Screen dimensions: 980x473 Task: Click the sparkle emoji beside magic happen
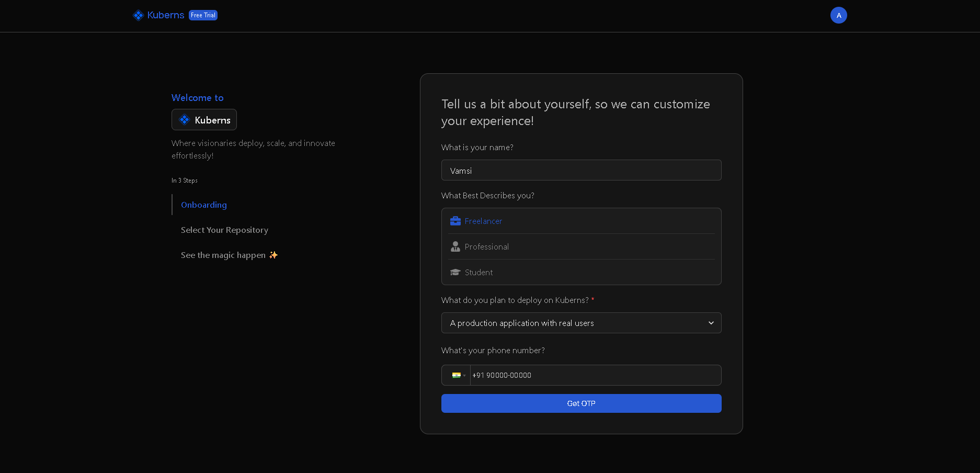point(273,255)
